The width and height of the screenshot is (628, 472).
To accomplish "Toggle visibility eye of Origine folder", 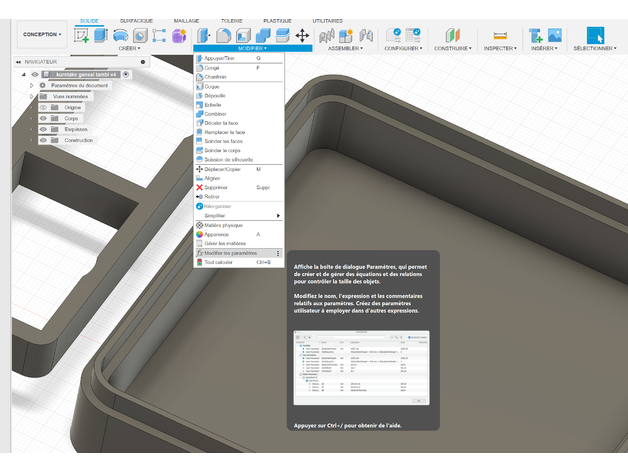I will 43,107.
